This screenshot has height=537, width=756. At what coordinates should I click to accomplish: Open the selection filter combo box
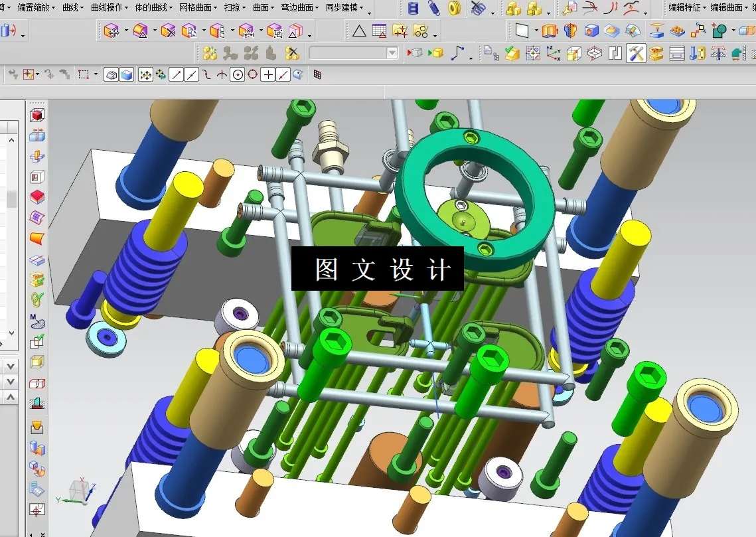coord(352,52)
